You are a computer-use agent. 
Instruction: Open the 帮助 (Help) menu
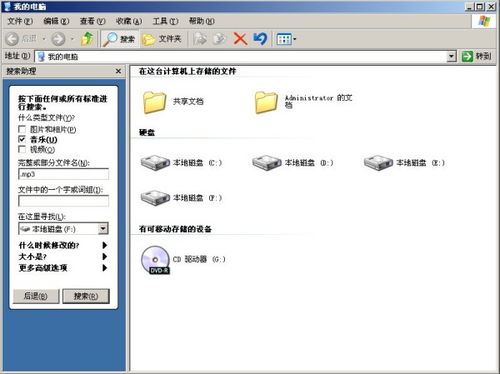pyautogui.click(x=202, y=21)
